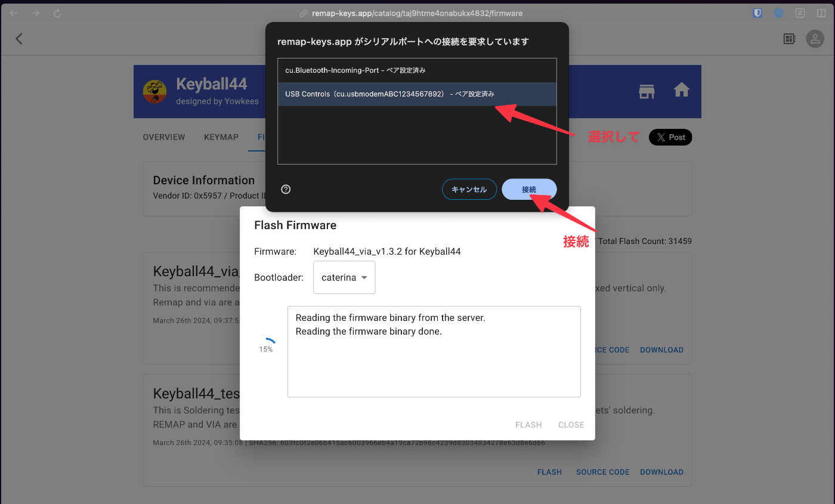Click the Keyball44 title heading
This screenshot has height=504, width=835.
point(212,84)
